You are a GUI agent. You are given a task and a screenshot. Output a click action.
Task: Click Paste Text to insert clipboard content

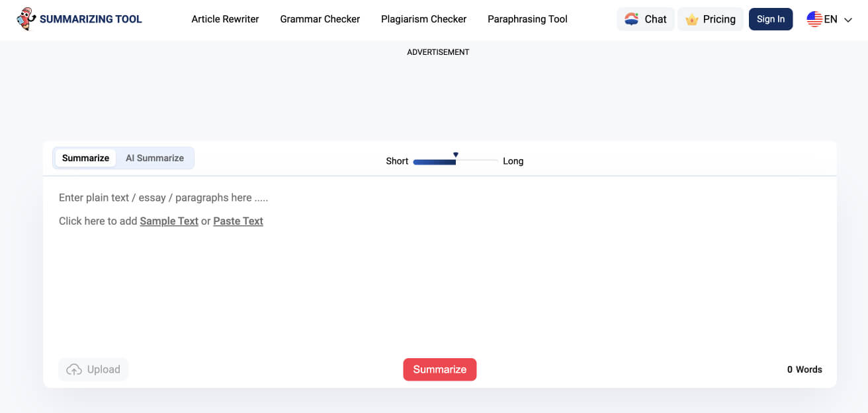[238, 221]
